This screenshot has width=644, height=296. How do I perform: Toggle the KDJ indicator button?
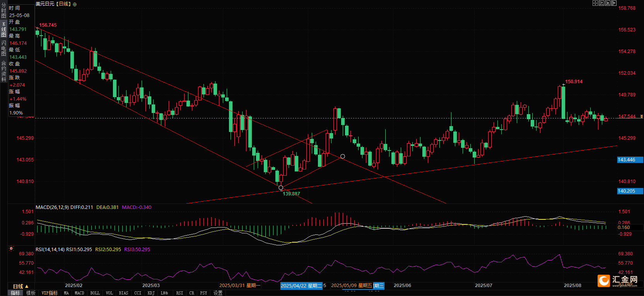pos(151,293)
